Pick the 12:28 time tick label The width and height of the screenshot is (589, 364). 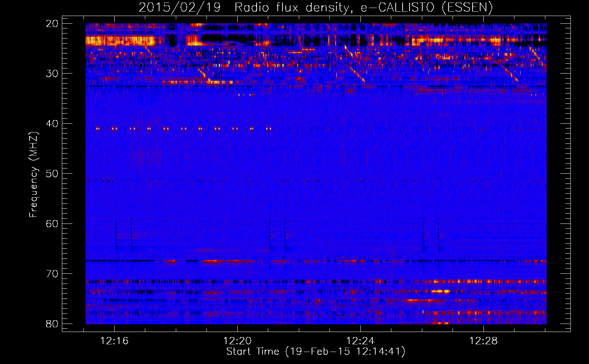484,341
